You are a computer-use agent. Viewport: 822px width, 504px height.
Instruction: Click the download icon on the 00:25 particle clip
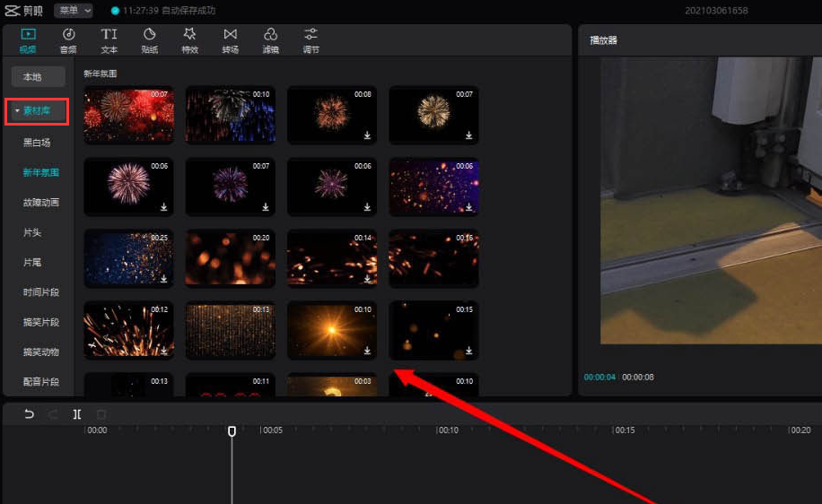click(164, 279)
